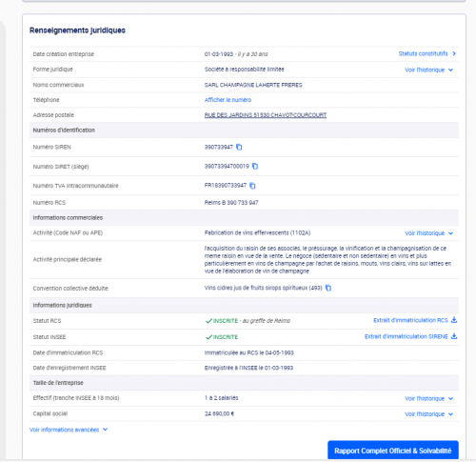Open Extrait d'immatriculation SIRENE link
The width and height of the screenshot is (476, 462).
click(407, 336)
